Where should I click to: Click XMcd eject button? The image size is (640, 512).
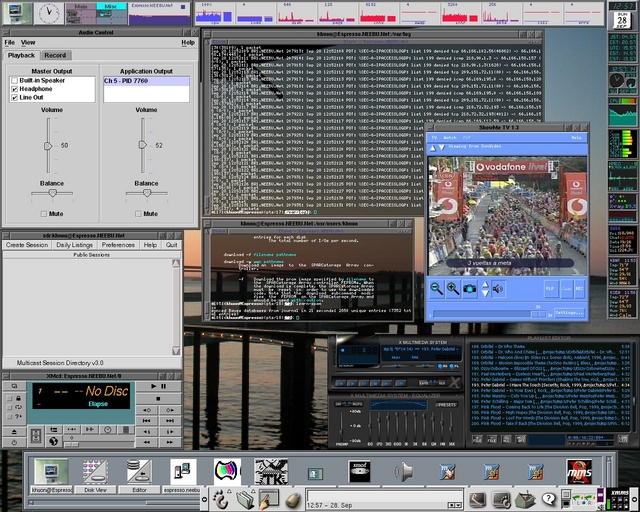(14, 432)
